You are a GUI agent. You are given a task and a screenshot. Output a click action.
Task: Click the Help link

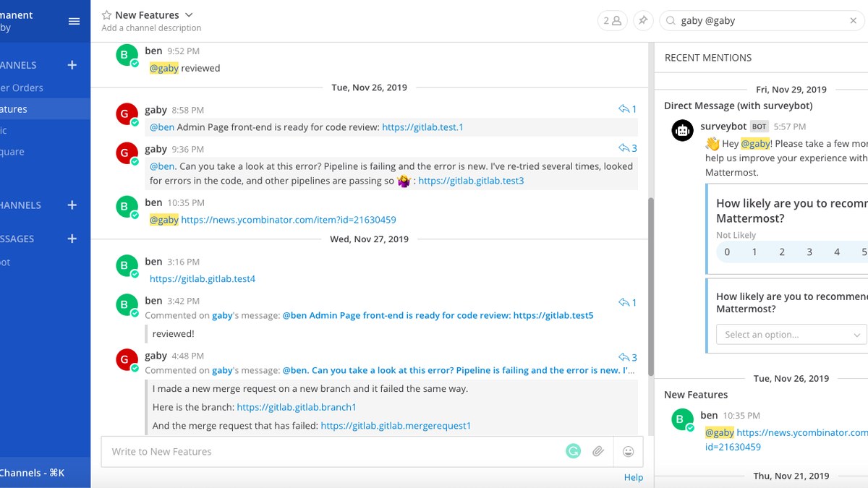pos(634,477)
